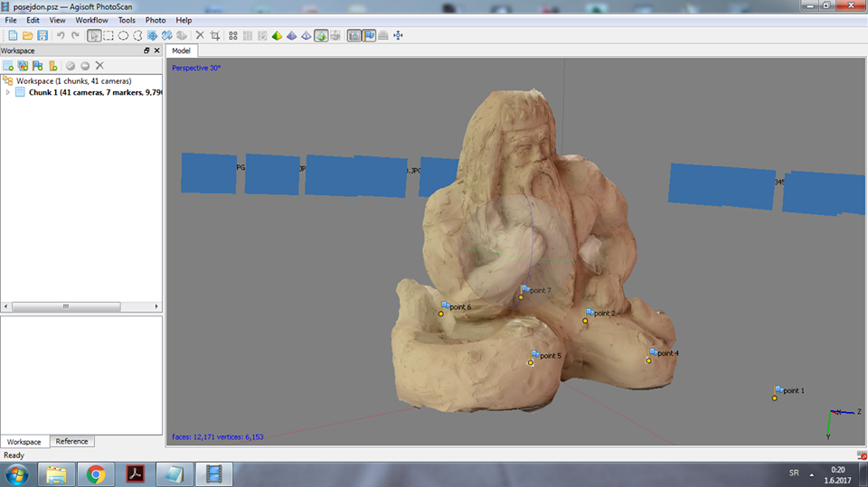
Task: Switch to Wireframe model view
Action: click(307, 35)
